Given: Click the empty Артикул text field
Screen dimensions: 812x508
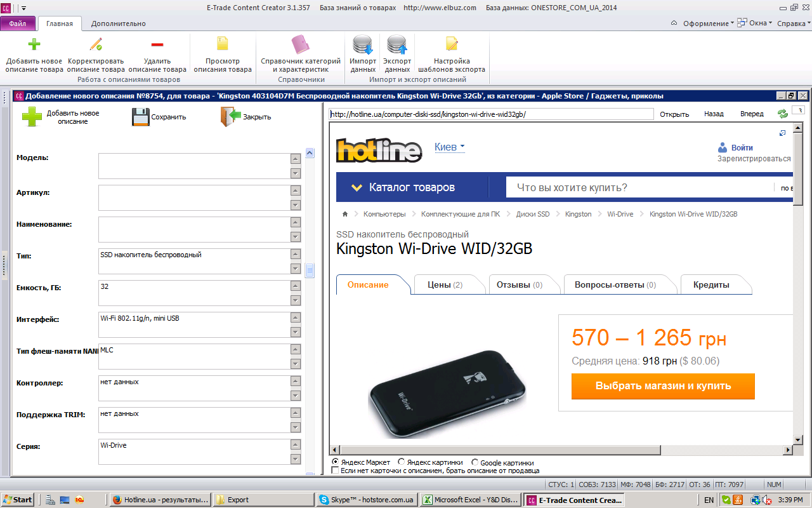Looking at the screenshot, I should click(x=194, y=197).
